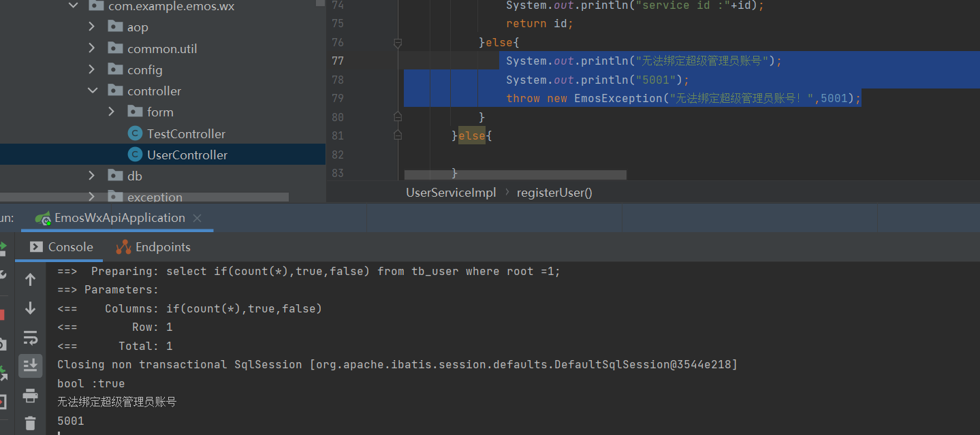Expand the exception package
Screen dimensions: 980x435
92,197
